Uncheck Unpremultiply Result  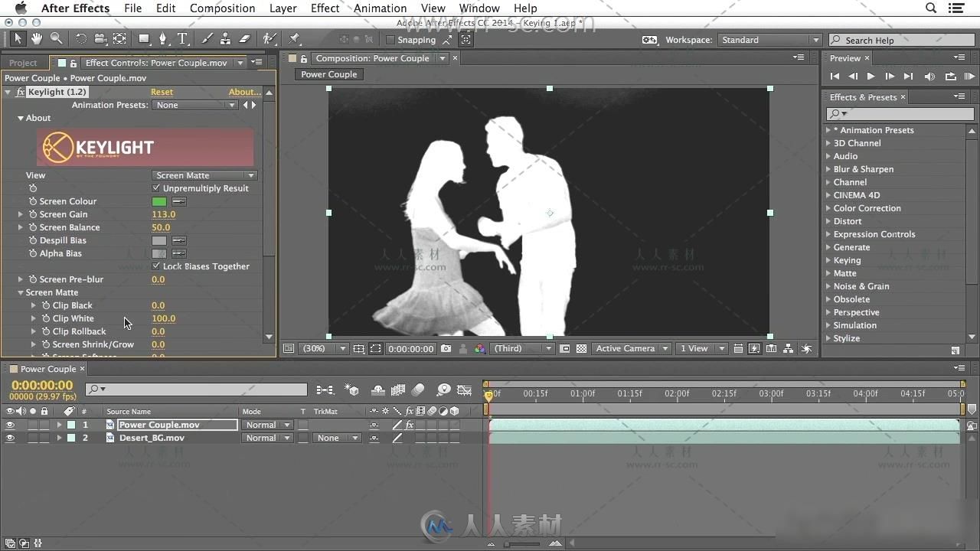(x=156, y=188)
